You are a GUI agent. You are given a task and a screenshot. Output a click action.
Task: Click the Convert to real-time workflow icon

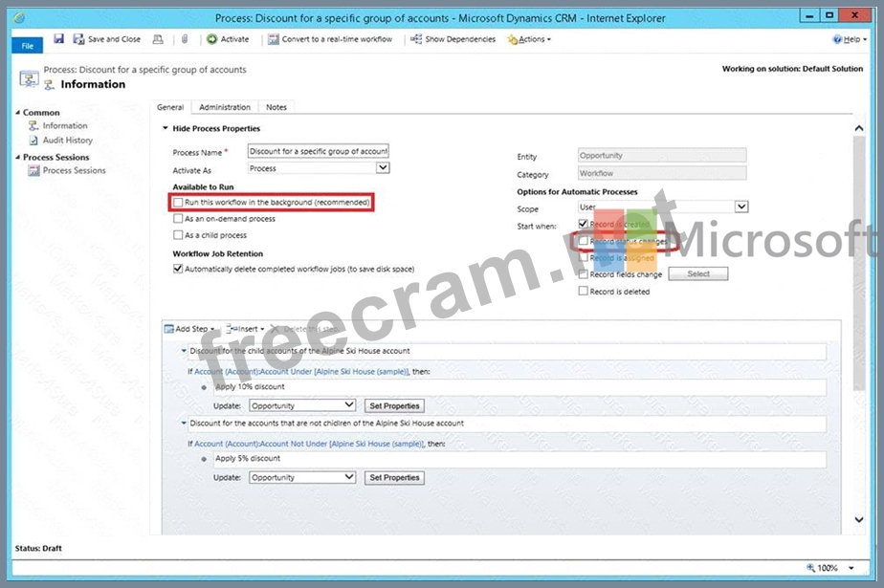point(273,39)
